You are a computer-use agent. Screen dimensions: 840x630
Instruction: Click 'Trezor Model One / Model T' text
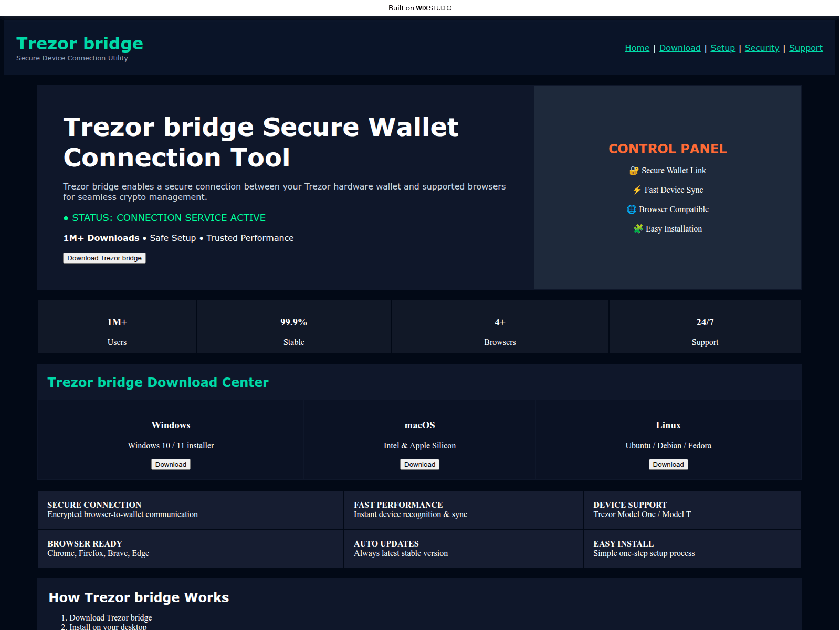click(642, 514)
